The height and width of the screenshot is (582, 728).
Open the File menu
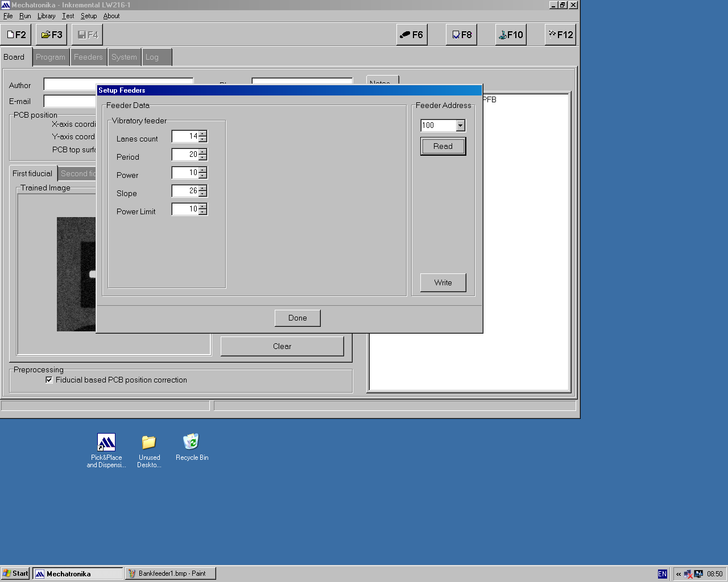coord(8,16)
